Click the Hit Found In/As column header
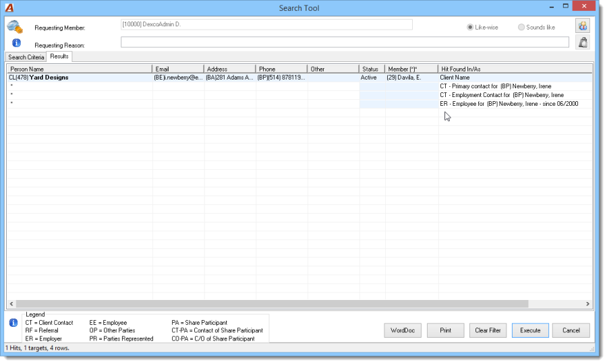This screenshot has height=364, width=607. (x=515, y=69)
